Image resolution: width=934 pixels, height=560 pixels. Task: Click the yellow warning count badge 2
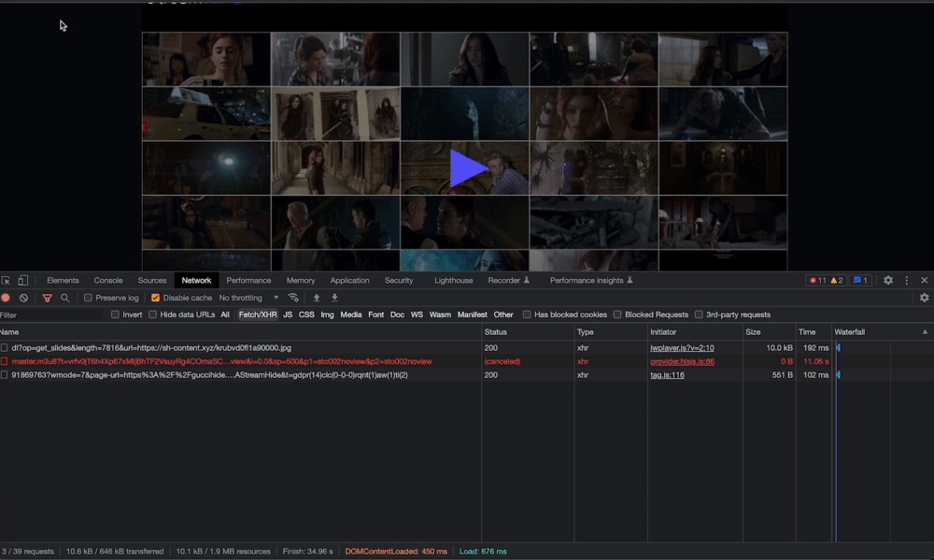pos(836,280)
